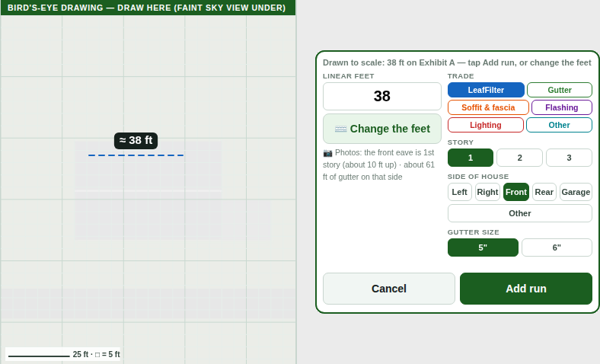This screenshot has height=364, width=600.
Task: Confirm with Add run button
Action: 526,289
